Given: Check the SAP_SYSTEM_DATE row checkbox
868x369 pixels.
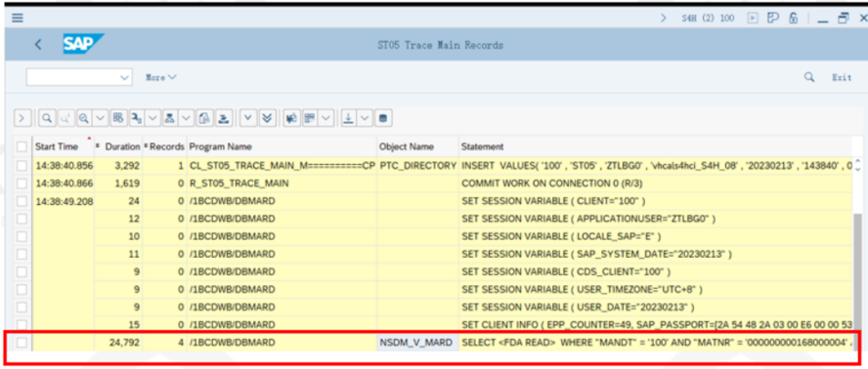Looking at the screenshot, I should [22, 254].
